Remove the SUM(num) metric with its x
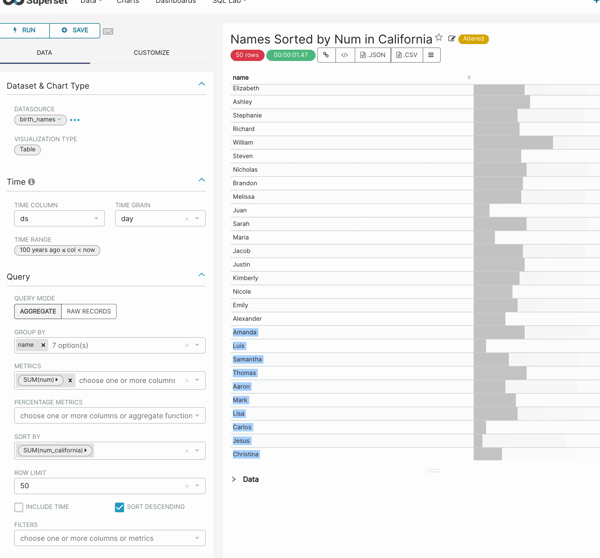Viewport: 600px width, 558px height. pos(70,380)
